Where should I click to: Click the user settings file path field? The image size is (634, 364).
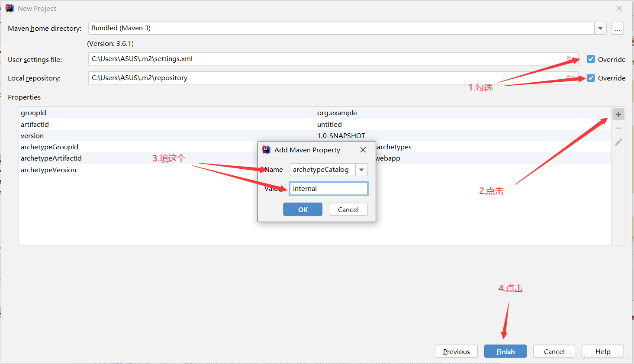click(x=333, y=59)
